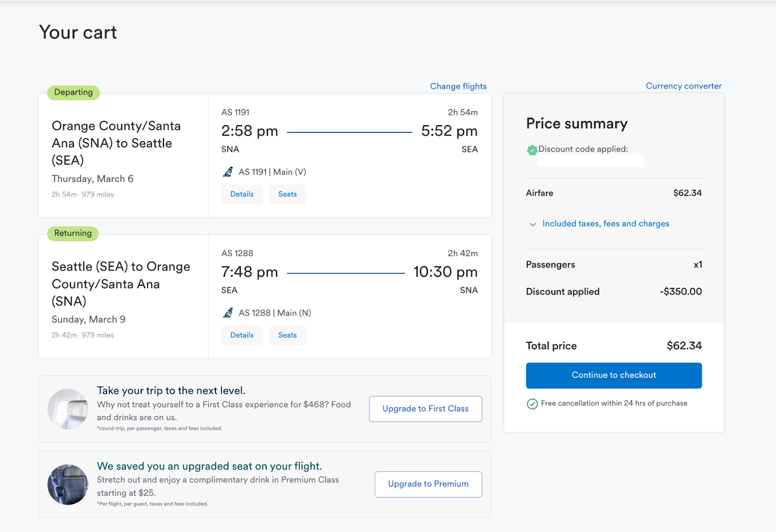
Task: Click Upgrade to First Class button
Action: click(x=425, y=409)
